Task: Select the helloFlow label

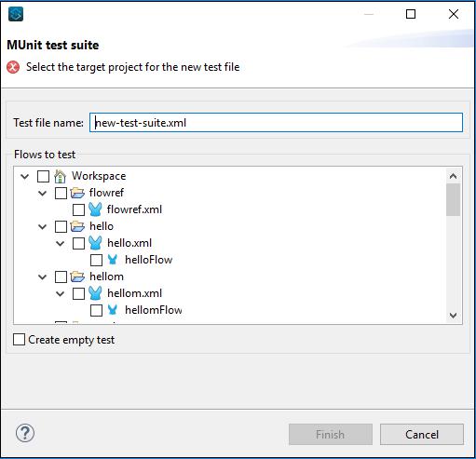Action: click(x=148, y=260)
